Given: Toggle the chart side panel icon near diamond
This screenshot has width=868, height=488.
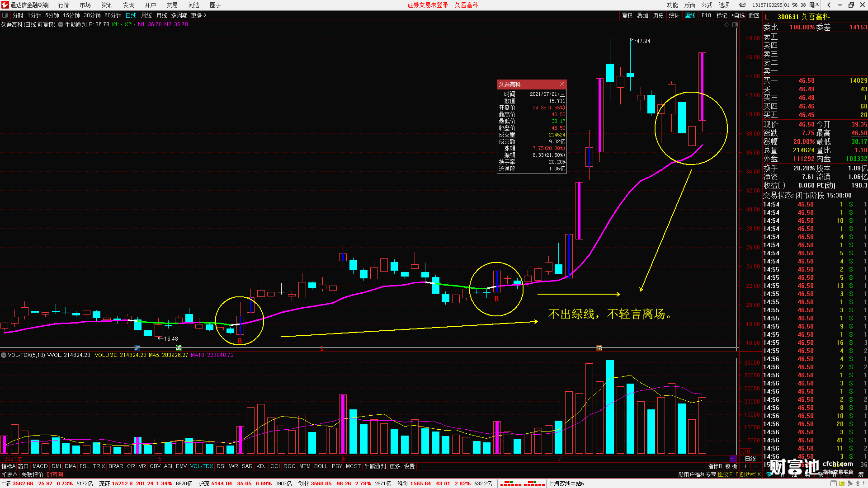Looking at the screenshot, I should (735, 25).
